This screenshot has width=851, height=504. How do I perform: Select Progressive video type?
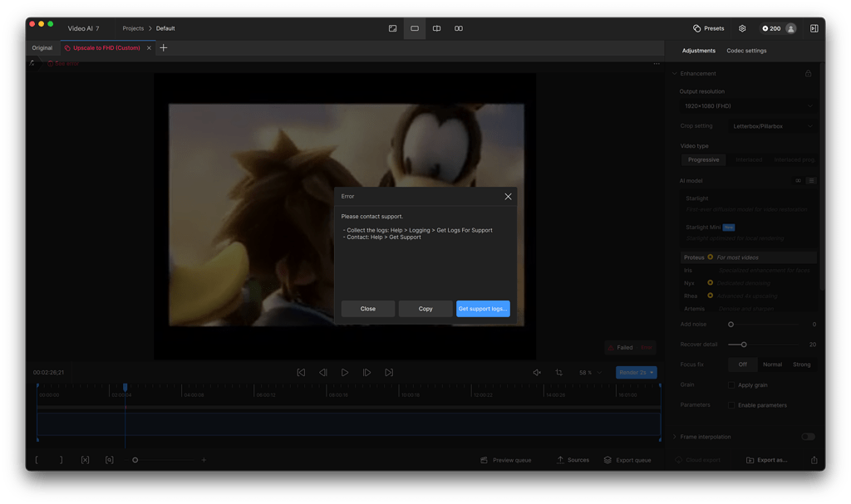tap(703, 160)
